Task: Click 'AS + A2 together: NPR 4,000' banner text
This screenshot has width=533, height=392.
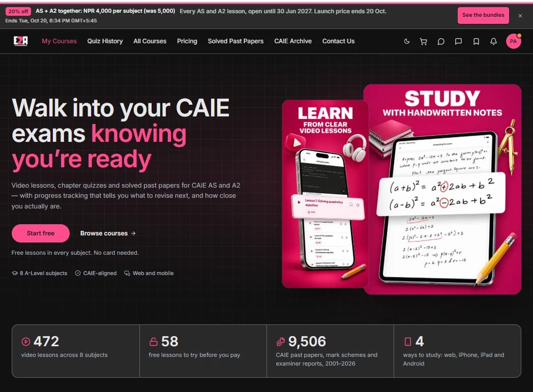Action: tap(105, 11)
